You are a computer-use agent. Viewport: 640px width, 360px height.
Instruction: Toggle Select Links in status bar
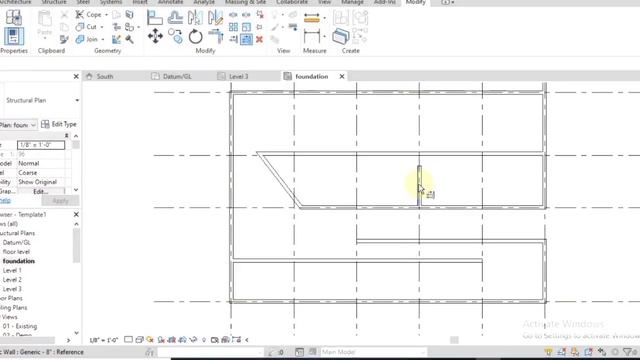pyautogui.click(x=549, y=352)
